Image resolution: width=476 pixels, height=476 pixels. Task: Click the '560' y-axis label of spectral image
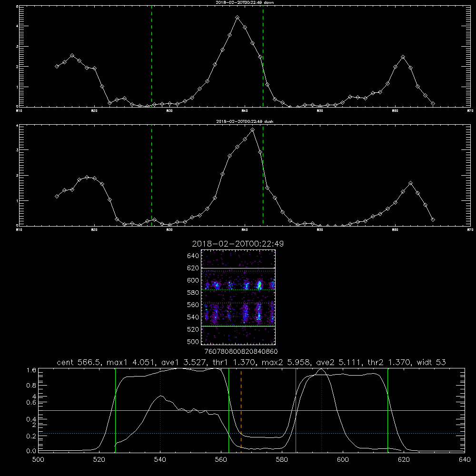click(x=193, y=305)
